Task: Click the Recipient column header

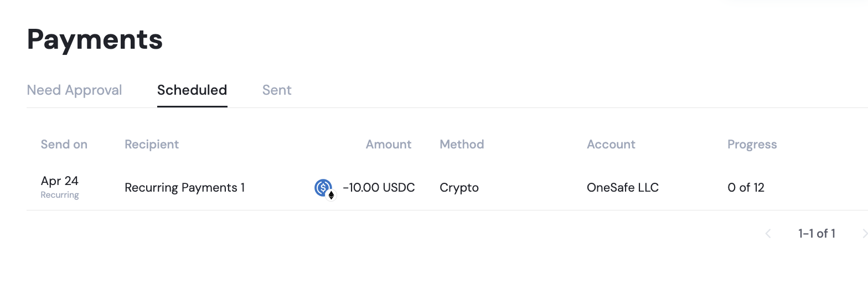Action: pyautogui.click(x=152, y=145)
